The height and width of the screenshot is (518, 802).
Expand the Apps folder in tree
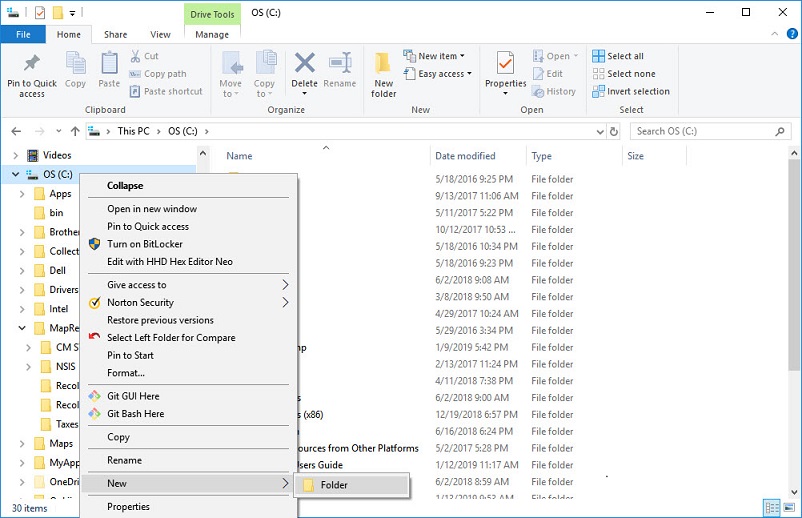pyautogui.click(x=23, y=194)
